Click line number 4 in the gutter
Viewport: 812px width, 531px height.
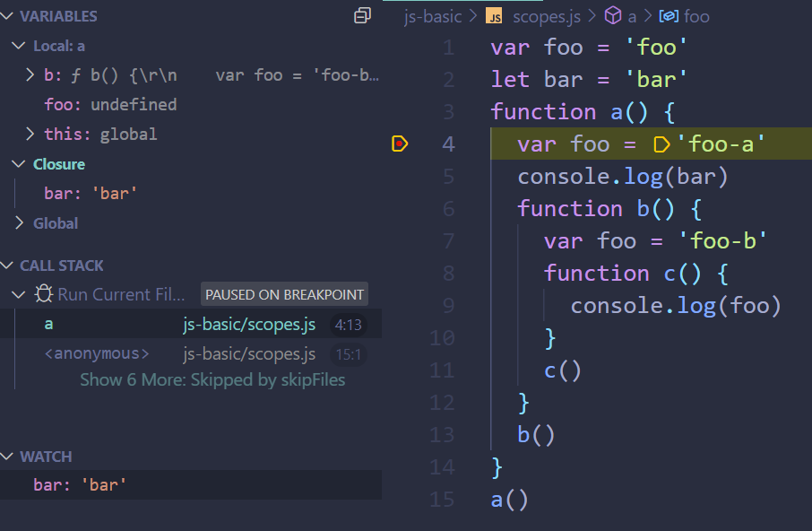(x=448, y=144)
